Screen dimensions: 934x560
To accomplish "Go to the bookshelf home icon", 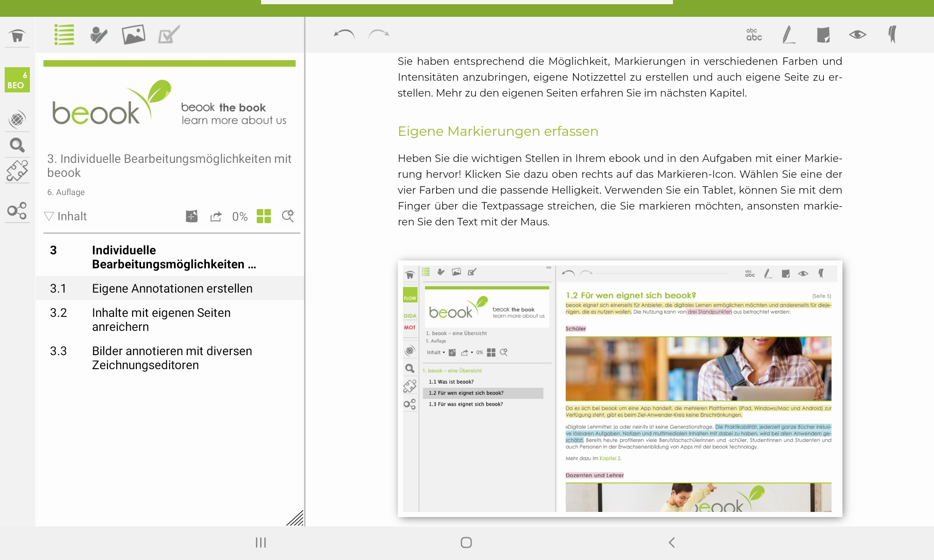I will [17, 35].
